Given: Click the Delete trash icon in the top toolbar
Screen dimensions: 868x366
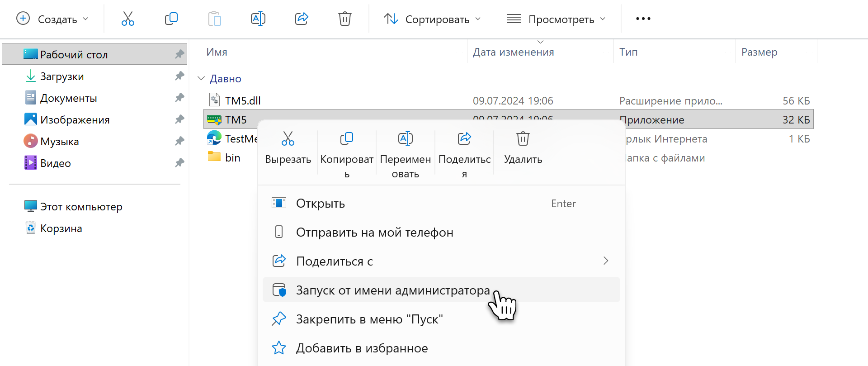Looking at the screenshot, I should click(344, 19).
